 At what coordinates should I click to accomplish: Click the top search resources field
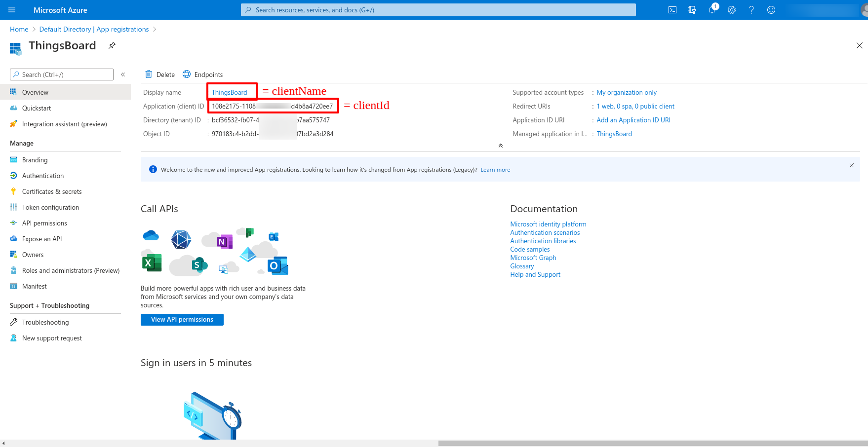click(x=438, y=10)
